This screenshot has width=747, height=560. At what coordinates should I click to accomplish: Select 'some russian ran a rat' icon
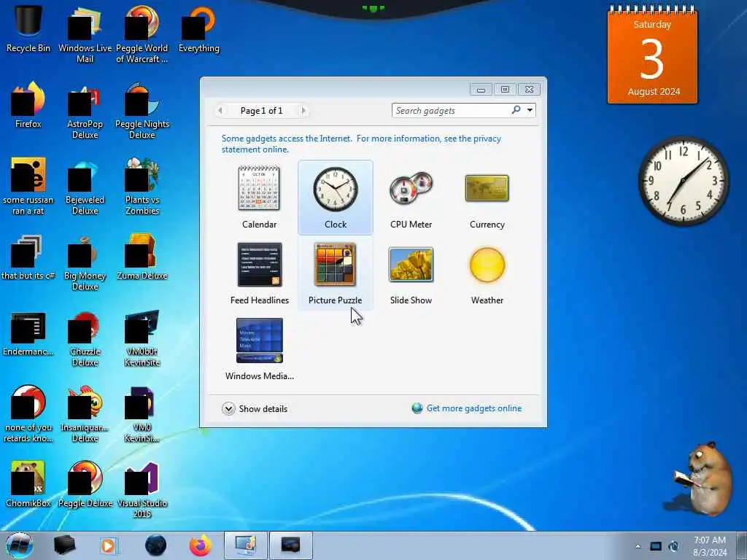point(28,186)
